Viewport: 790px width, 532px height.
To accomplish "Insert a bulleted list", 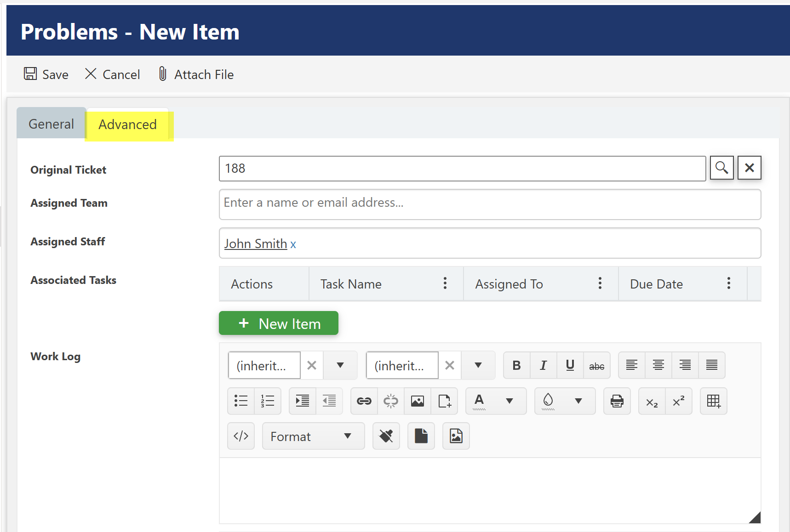I will pyautogui.click(x=240, y=401).
